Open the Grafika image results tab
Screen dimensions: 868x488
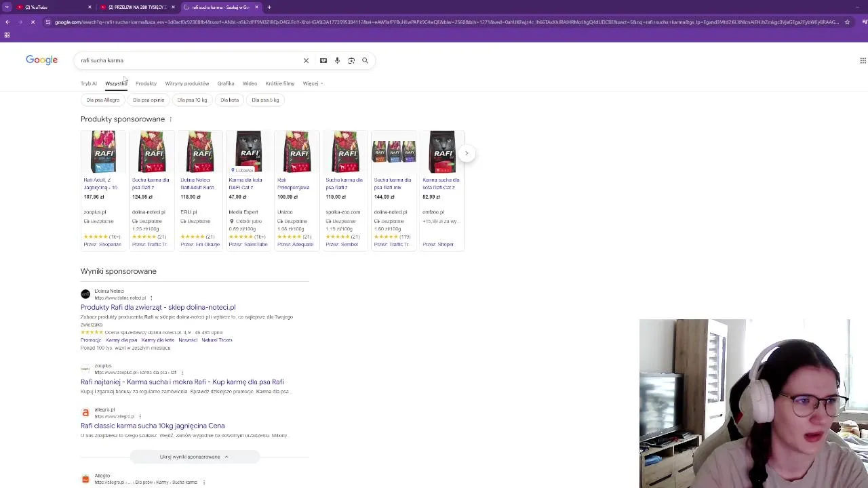point(226,83)
